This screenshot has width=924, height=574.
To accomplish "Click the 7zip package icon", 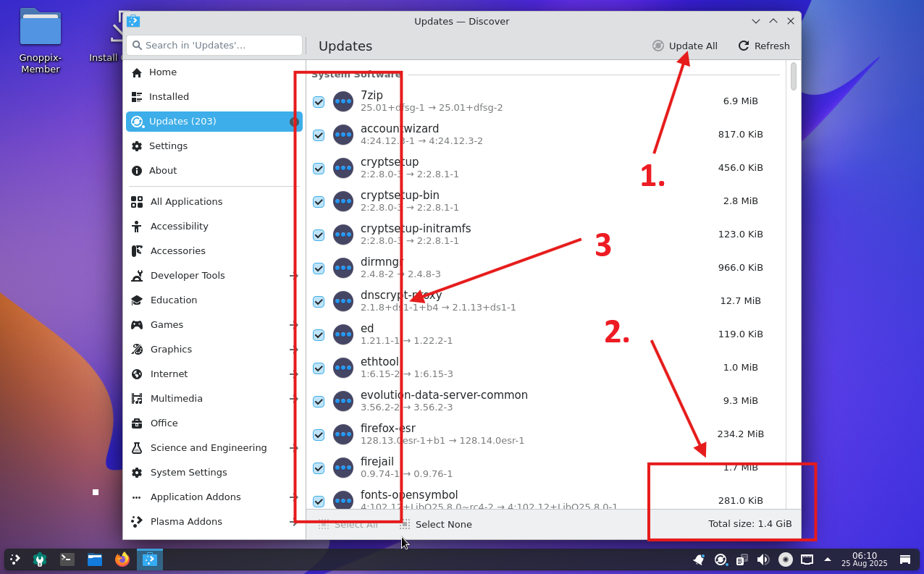I will [343, 101].
